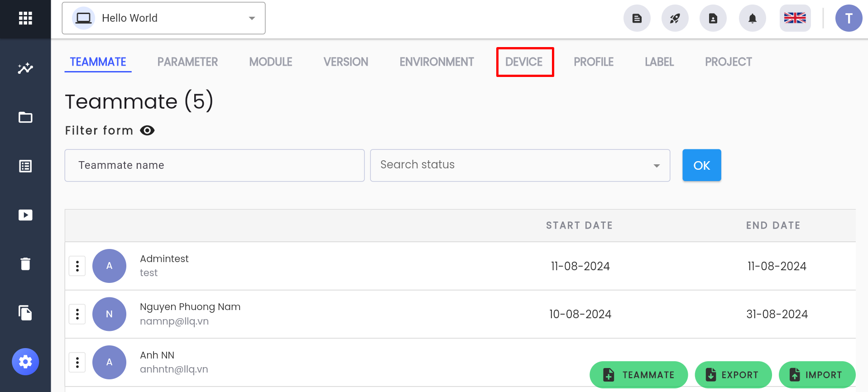Image resolution: width=868 pixels, height=392 pixels.
Task: Click the end date 31-08-2024 cell
Action: pos(777,314)
